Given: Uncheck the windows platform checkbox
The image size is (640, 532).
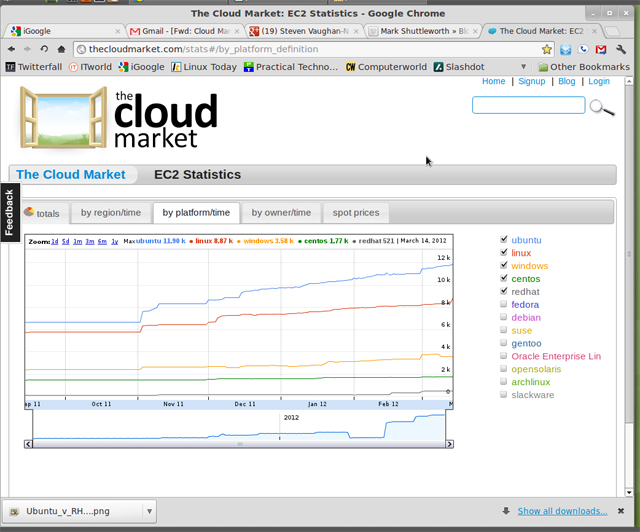Looking at the screenshot, I should pos(504,265).
